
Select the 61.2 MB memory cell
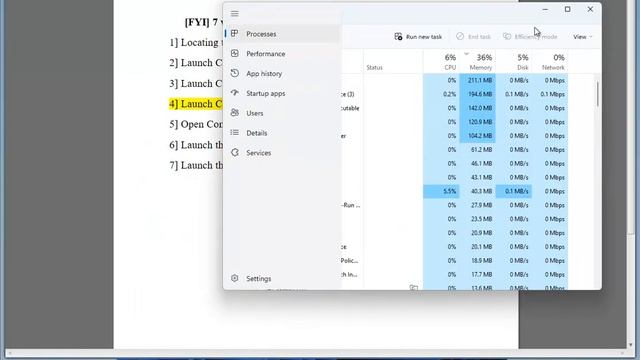(478, 150)
